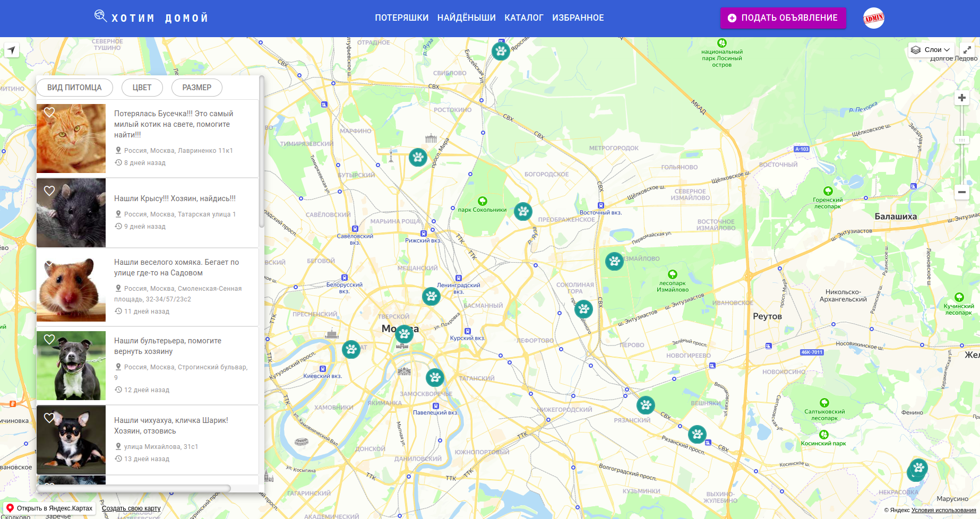Click paw marker at top near Ярославское
Screen dimensions: 980x519
tap(501, 51)
